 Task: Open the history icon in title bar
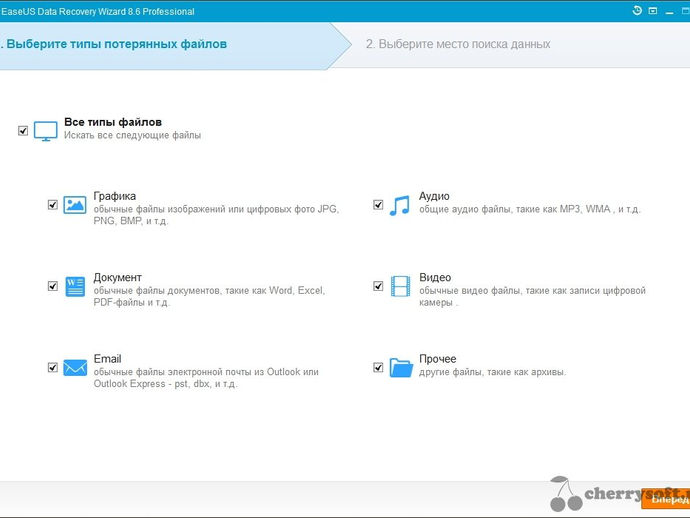pyautogui.click(x=637, y=11)
